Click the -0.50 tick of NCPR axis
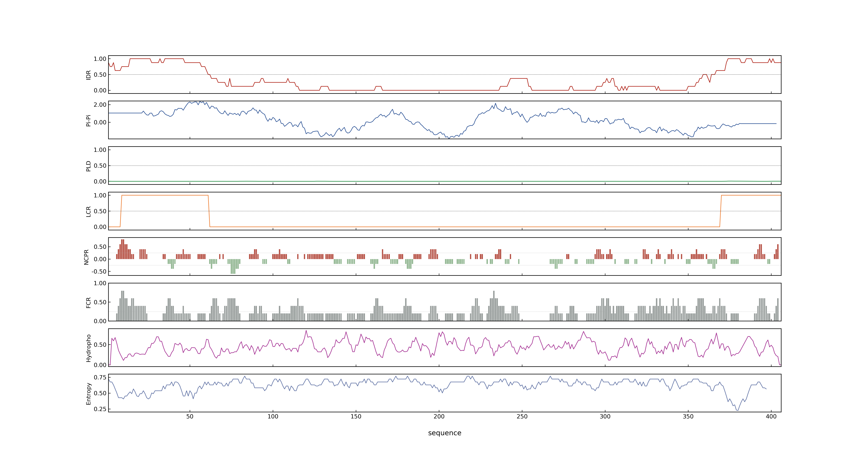 click(x=99, y=271)
